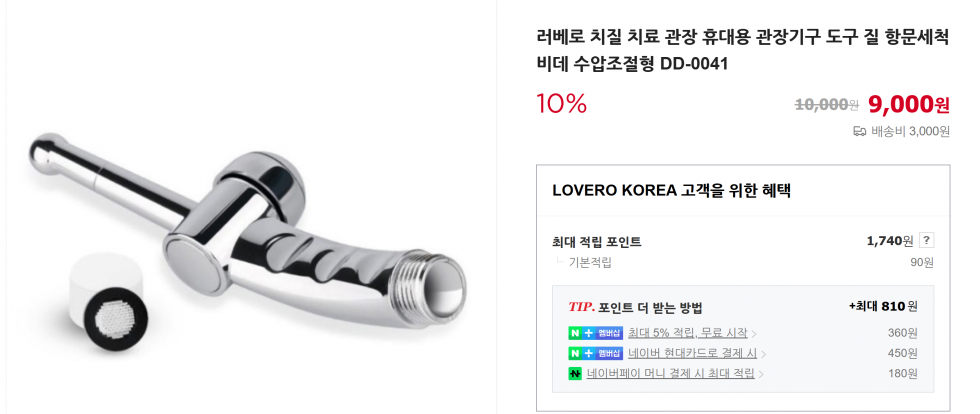
Task: Click the green Naver Pay icon beside 네이버페이 머니
Action: click(x=575, y=373)
